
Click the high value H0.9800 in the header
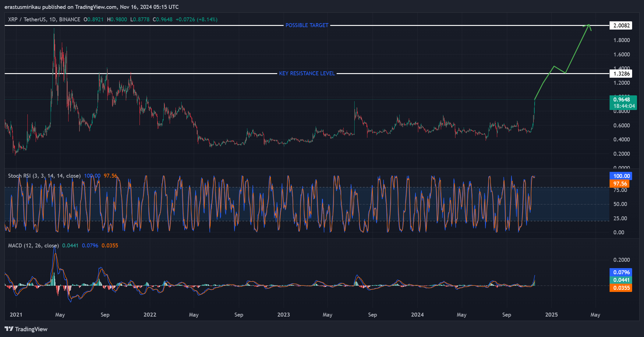(x=117, y=20)
